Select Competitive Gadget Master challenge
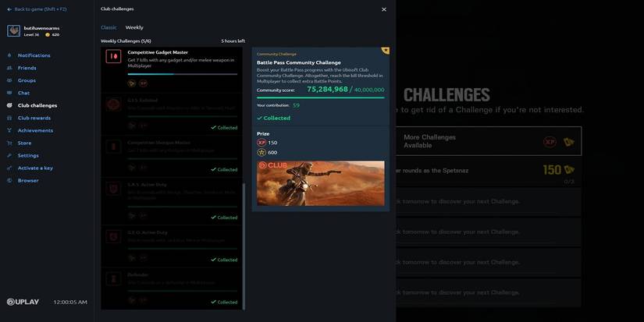Image resolution: width=644 pixels, height=322 pixels. pos(172,69)
